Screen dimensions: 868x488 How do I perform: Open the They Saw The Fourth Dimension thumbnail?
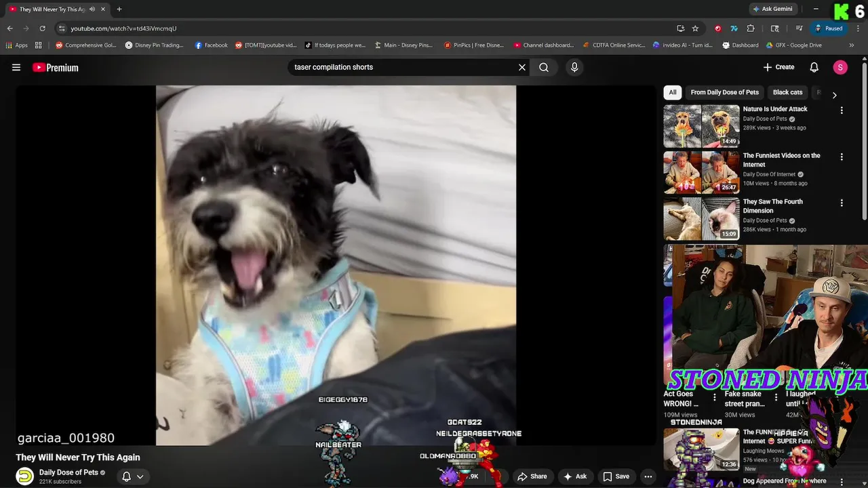click(701, 219)
